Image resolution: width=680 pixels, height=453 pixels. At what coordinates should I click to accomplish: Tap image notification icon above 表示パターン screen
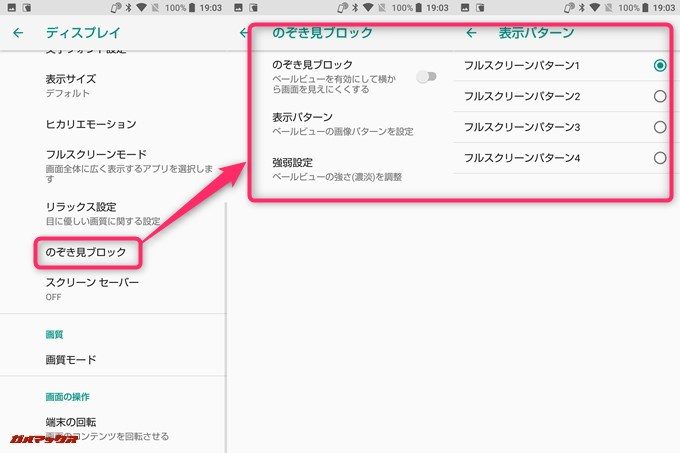(465, 8)
